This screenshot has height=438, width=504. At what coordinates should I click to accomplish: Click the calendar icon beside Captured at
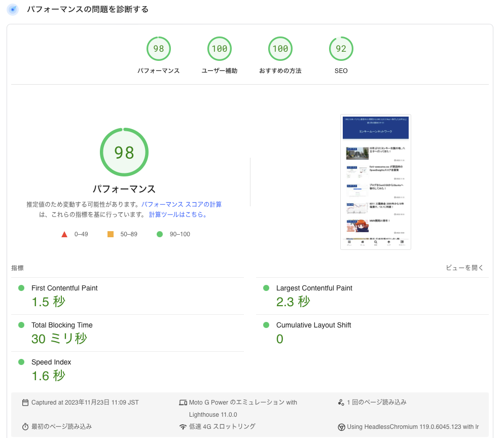pyautogui.click(x=25, y=403)
